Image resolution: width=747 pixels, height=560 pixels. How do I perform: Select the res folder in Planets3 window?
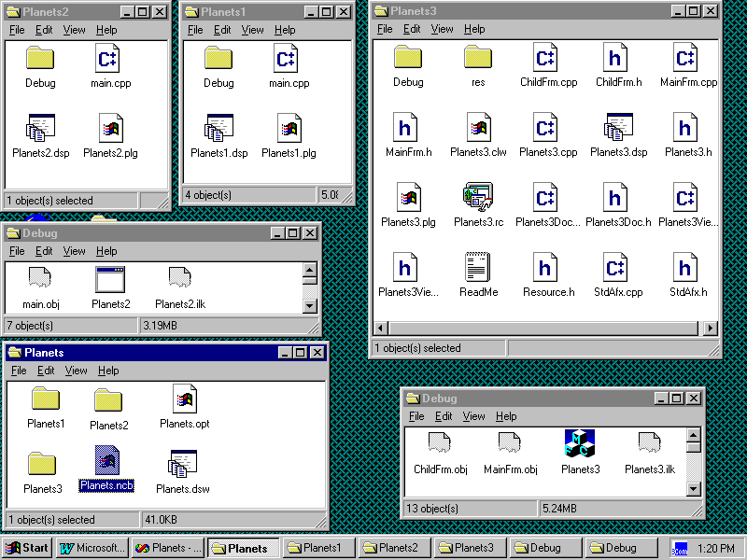click(x=478, y=59)
